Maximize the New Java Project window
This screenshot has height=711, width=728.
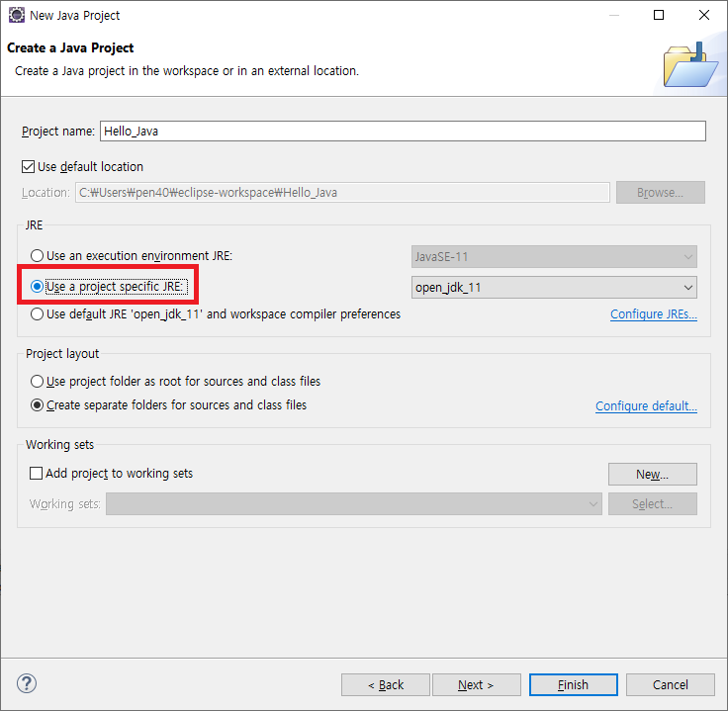coord(659,15)
